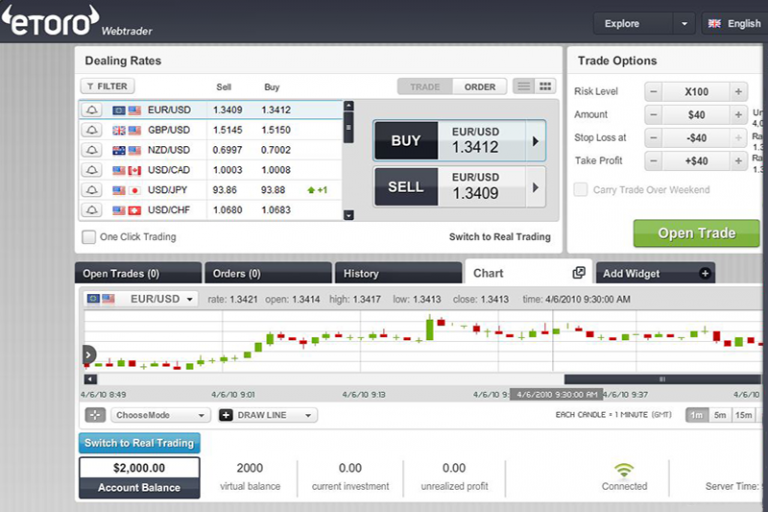Viewport: 768px width, 512px height.
Task: Click the chart horizontal scrollbar thumb
Action: pos(662,379)
